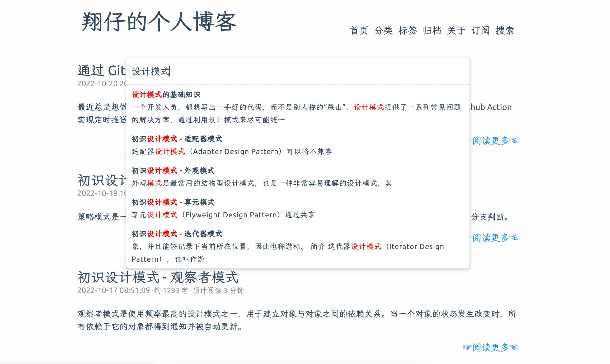610x364 pixels.
Task: Open search result 初识设计模式 - 外观模式
Action: (x=173, y=171)
